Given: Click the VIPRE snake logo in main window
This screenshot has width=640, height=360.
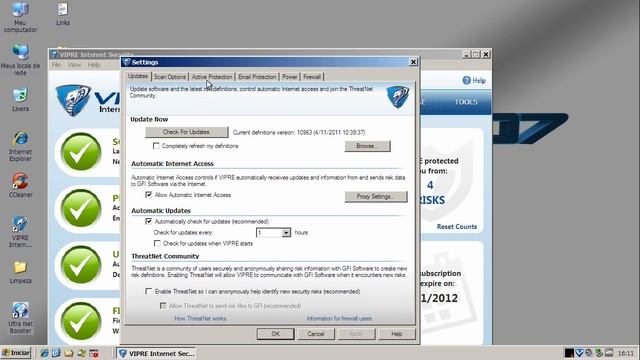Looking at the screenshot, I should pyautogui.click(x=74, y=100).
